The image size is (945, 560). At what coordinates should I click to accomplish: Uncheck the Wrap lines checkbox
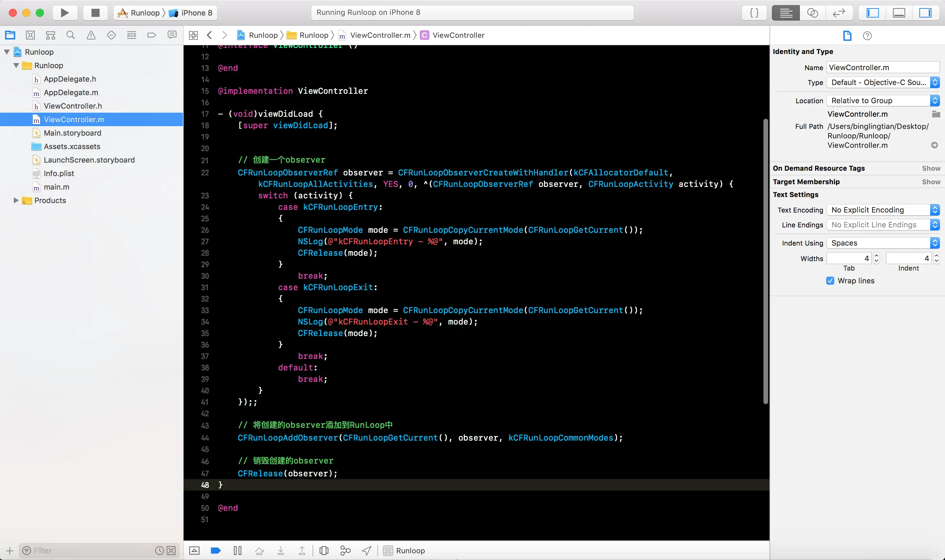830,281
